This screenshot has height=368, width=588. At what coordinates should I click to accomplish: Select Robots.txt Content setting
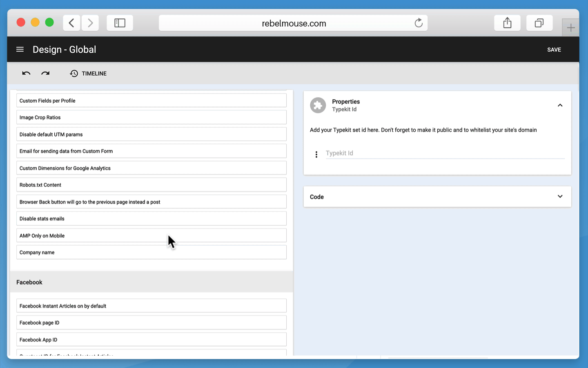click(151, 185)
